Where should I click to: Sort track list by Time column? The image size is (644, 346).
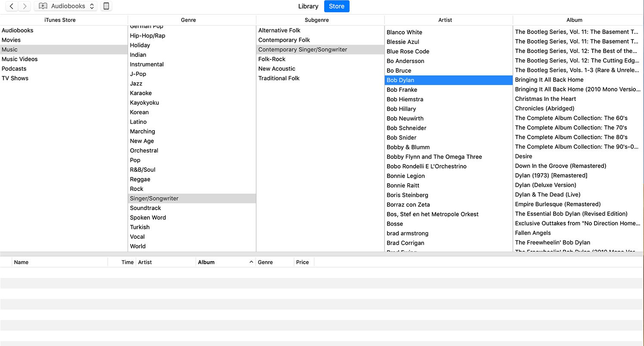122,262
